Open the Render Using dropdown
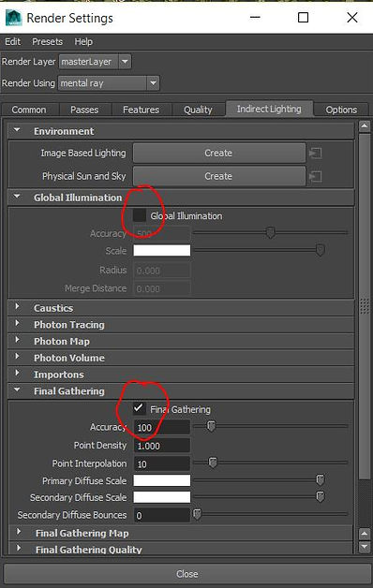 tap(153, 83)
